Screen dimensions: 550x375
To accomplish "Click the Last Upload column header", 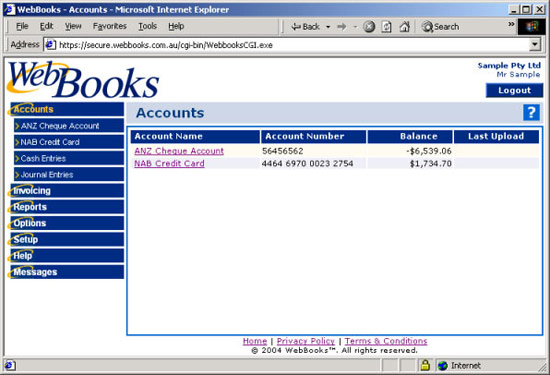I will (x=496, y=136).
